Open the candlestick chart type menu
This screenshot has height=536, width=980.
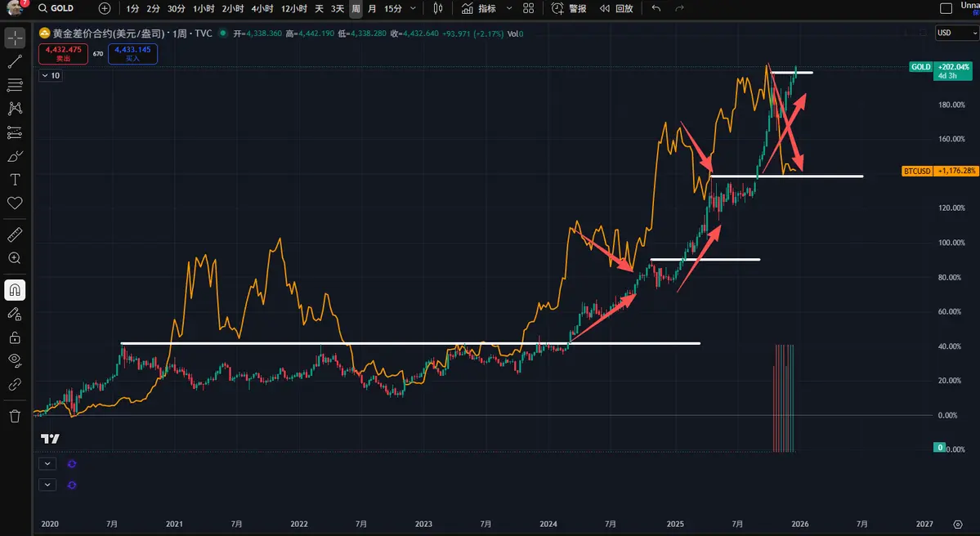pyautogui.click(x=438, y=8)
